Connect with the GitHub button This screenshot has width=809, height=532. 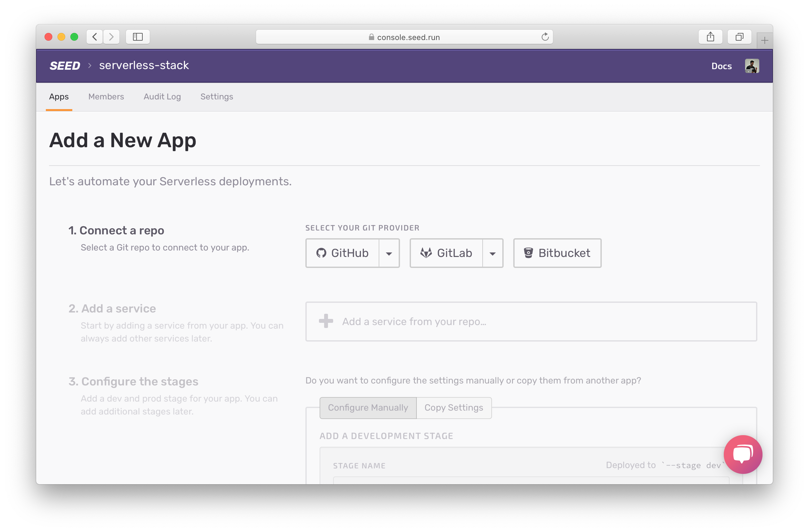pos(342,253)
